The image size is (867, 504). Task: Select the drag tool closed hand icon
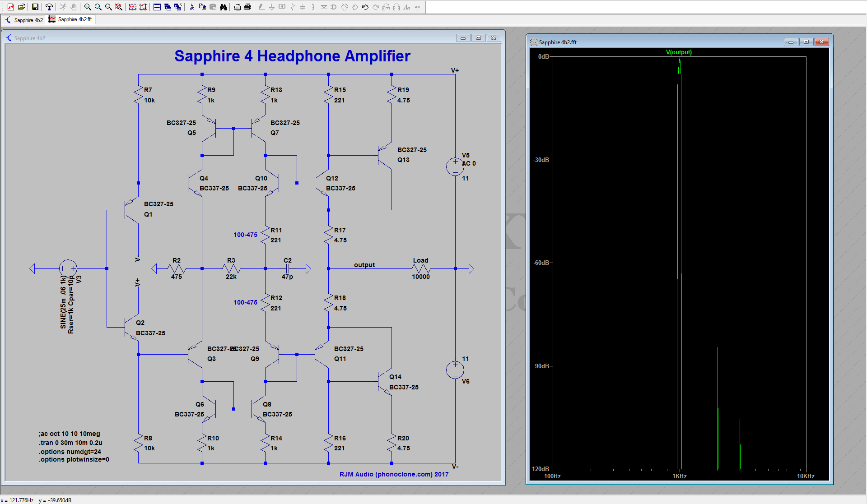point(355,7)
